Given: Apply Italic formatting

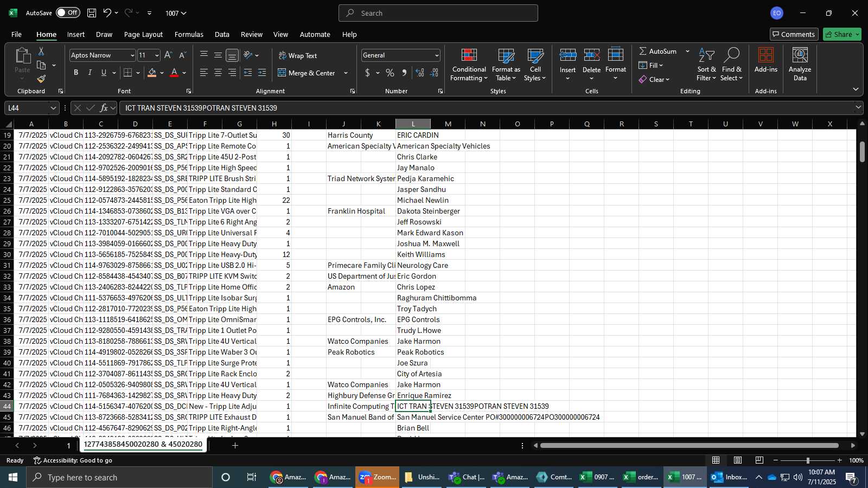Looking at the screenshot, I should (x=90, y=73).
